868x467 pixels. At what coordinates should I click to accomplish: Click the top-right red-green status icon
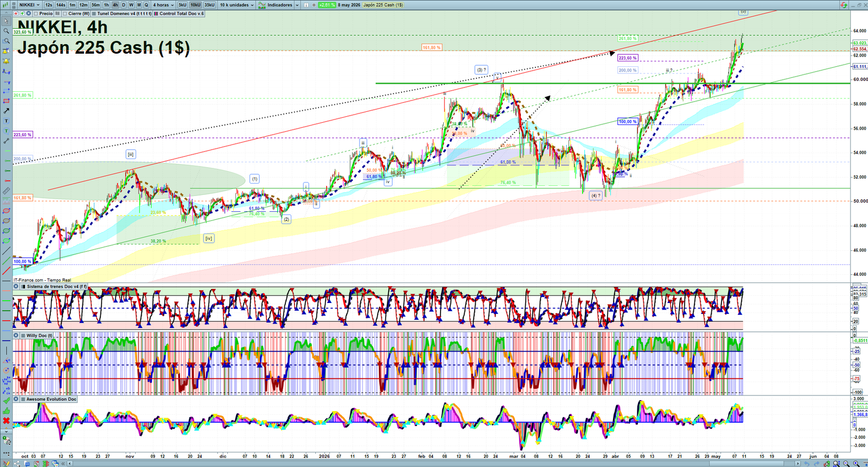click(x=844, y=5)
